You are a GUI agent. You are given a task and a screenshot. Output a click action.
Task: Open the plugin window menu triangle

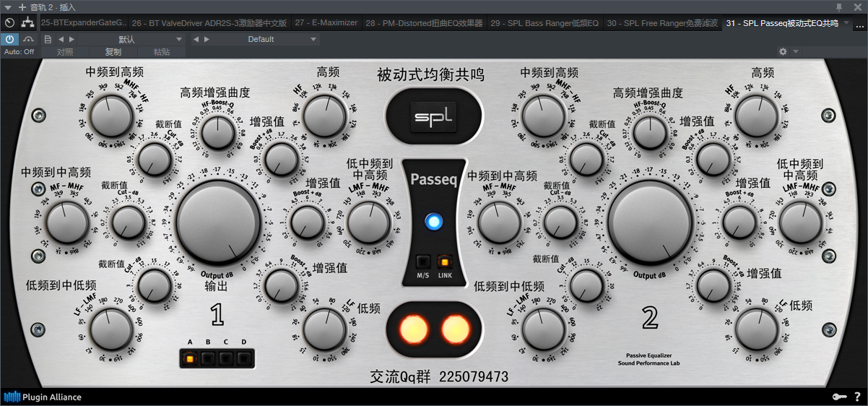7,7
